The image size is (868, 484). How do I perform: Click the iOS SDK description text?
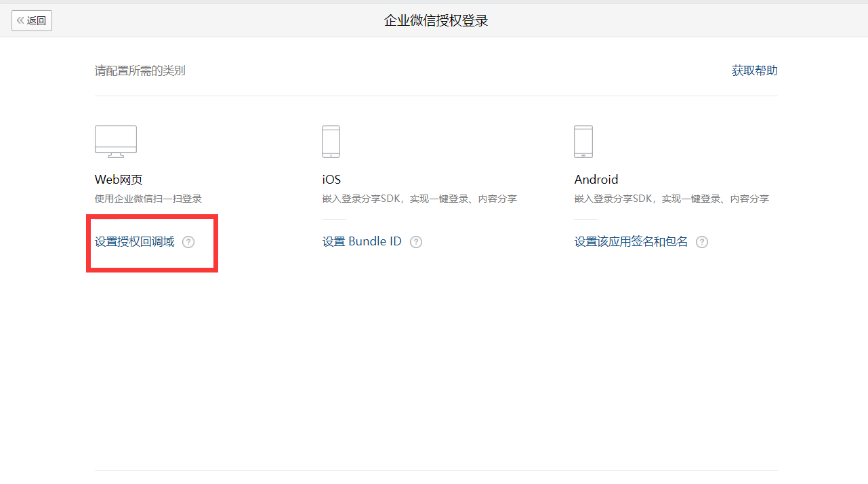pos(419,199)
